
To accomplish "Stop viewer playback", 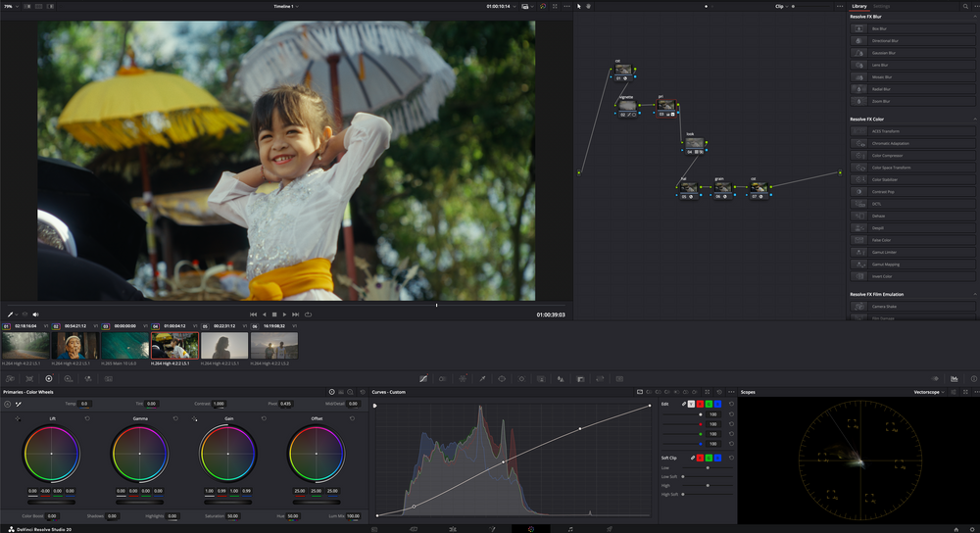I will (x=274, y=315).
